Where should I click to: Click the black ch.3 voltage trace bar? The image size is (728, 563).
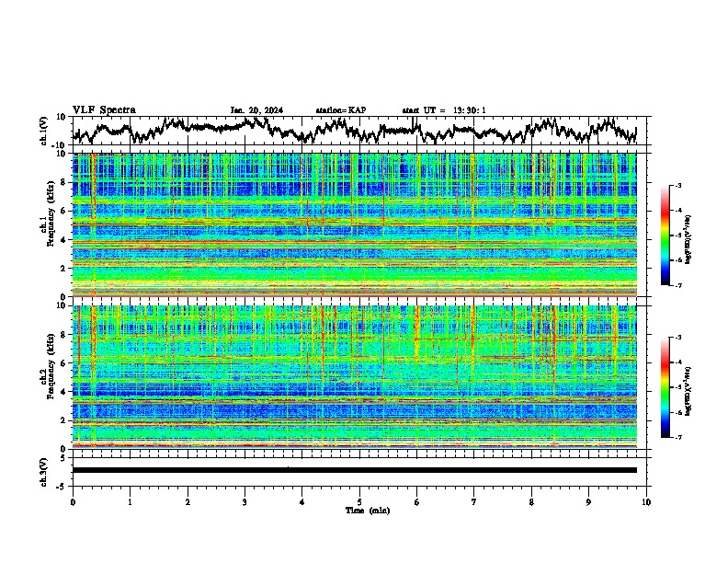coord(355,470)
